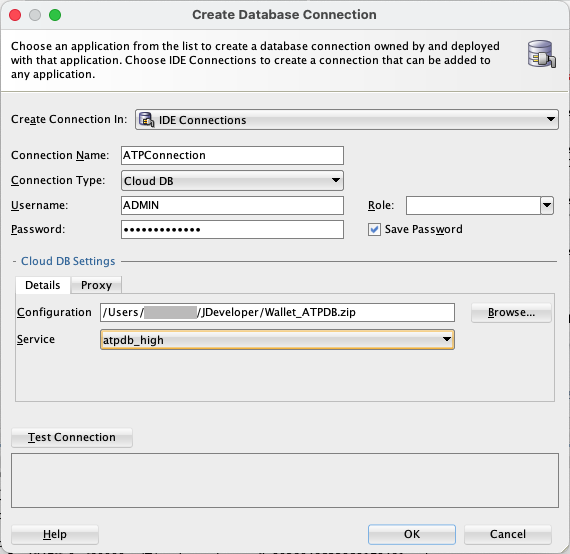Screen dimensions: 570x554
Task: Switch to the Proxy tab
Action: click(96, 285)
